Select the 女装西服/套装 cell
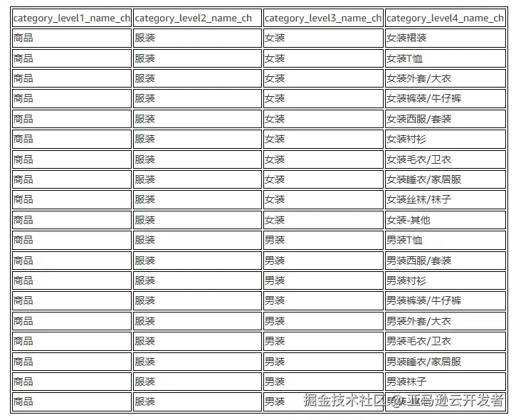Image resolution: width=516 pixels, height=420 pixels. tap(446, 119)
